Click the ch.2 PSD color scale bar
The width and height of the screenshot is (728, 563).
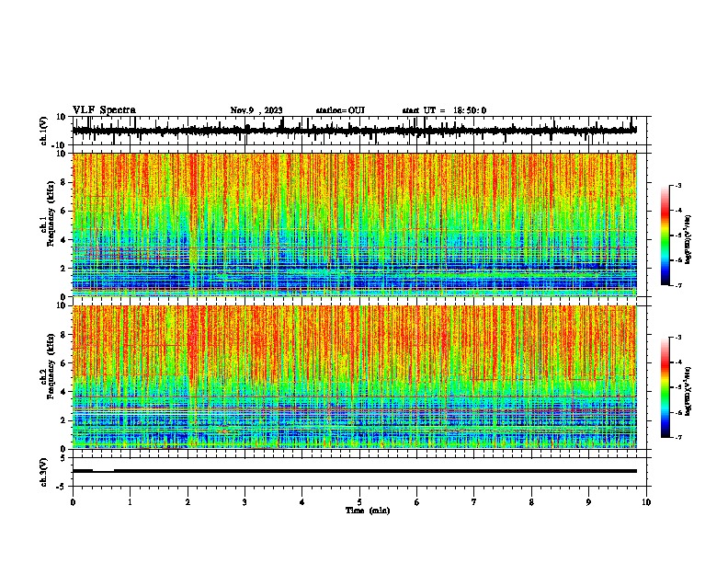tap(665, 387)
